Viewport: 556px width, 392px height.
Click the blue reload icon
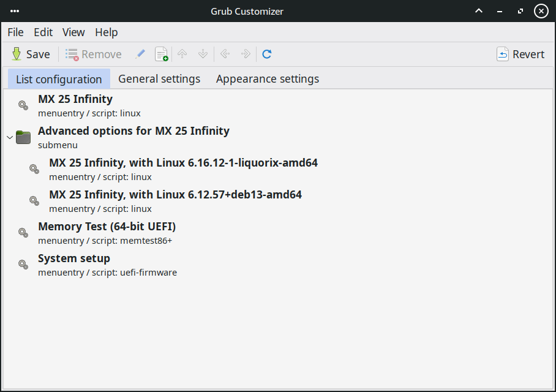pyautogui.click(x=267, y=54)
